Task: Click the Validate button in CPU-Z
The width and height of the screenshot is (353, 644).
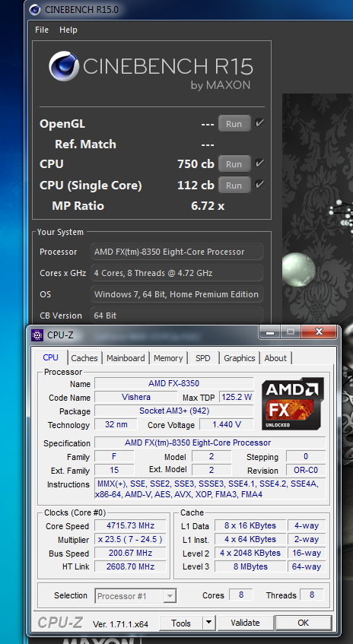Action: (245, 623)
